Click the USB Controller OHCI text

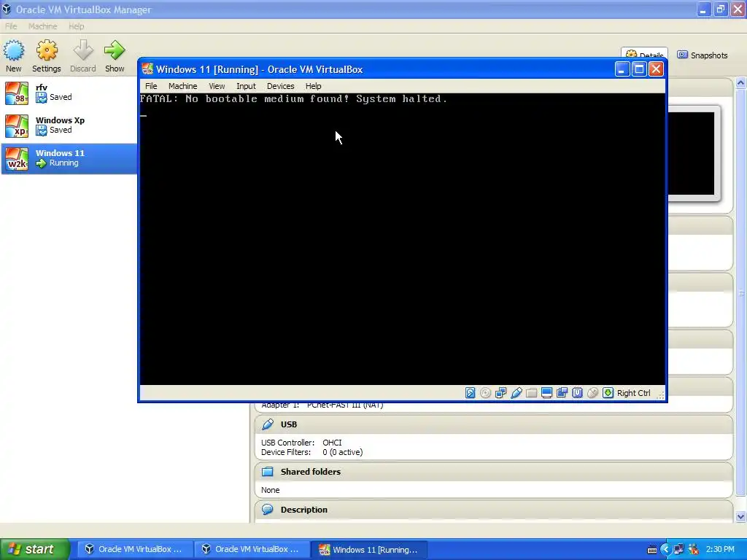(x=301, y=443)
